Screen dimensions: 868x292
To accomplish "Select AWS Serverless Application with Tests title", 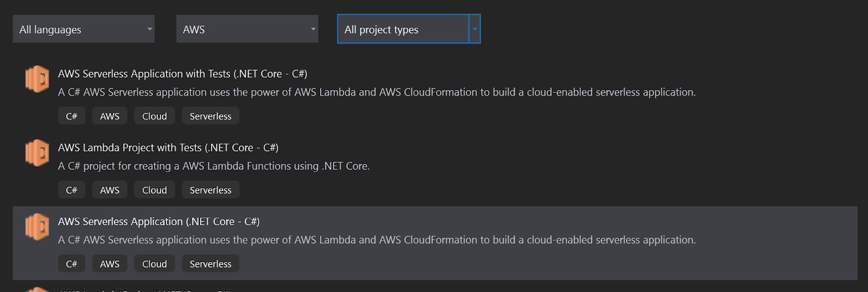I will tap(182, 74).
